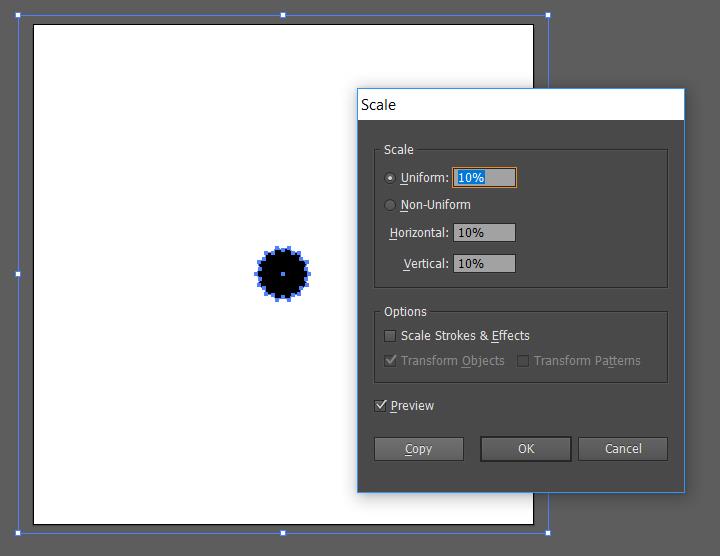The width and height of the screenshot is (720, 556).
Task: Toggle the Transform Patterns checkbox
Action: tap(523, 361)
